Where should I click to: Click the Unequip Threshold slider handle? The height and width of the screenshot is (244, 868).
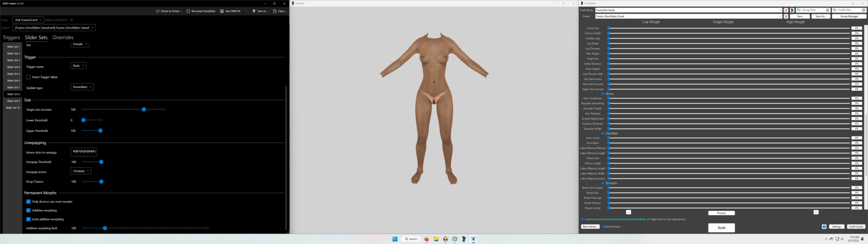click(101, 162)
